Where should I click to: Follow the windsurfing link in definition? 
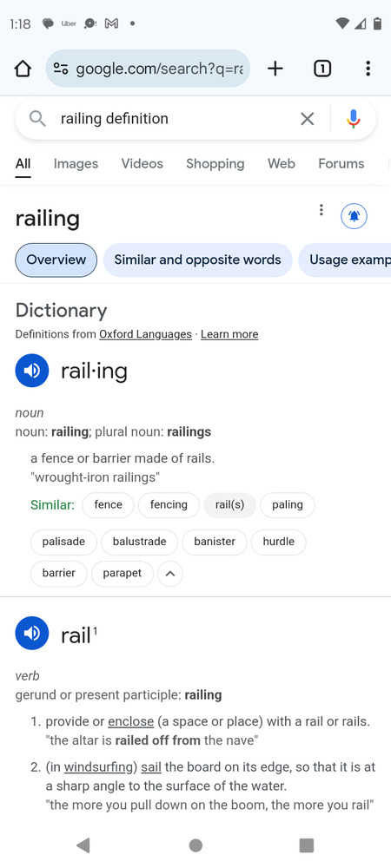click(x=100, y=767)
